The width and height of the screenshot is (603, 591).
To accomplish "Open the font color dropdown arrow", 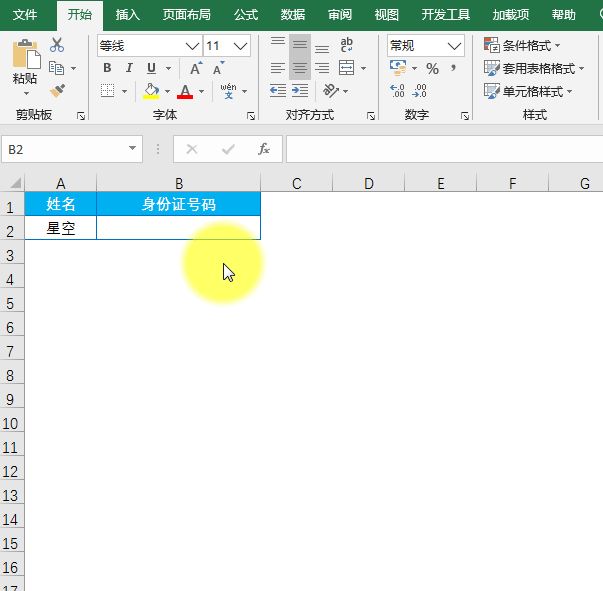I will click(202, 92).
